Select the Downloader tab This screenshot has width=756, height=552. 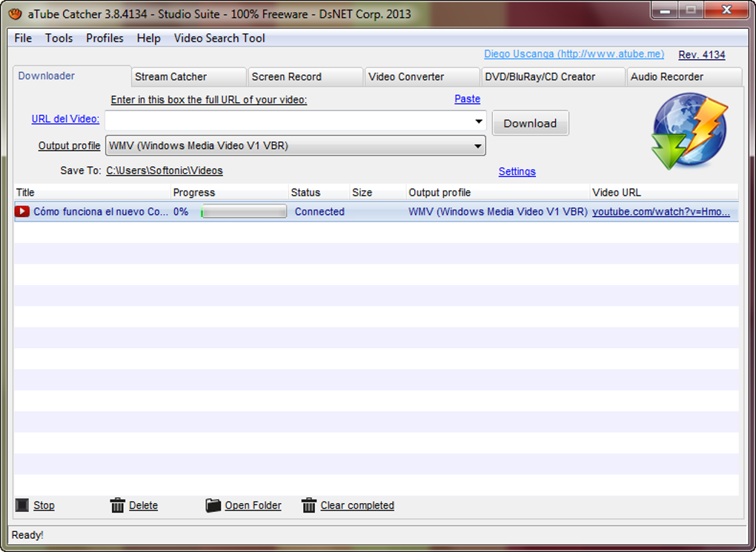71,76
